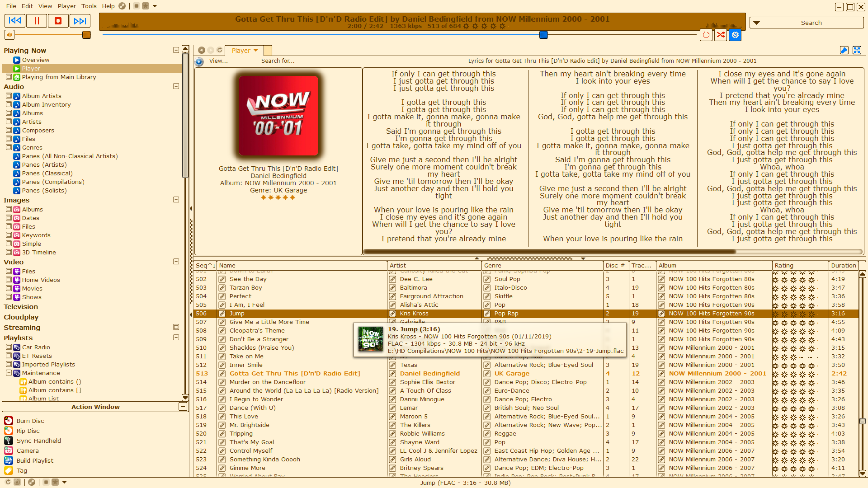Toggle checkbox beside Imported Playlists
Image resolution: width=868 pixels, height=488 pixels.
point(9,364)
